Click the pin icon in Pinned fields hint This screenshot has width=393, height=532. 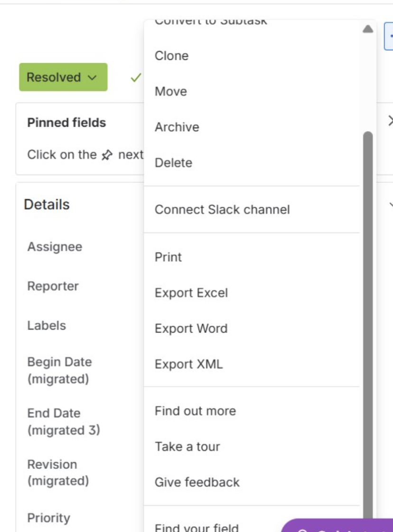[107, 155]
